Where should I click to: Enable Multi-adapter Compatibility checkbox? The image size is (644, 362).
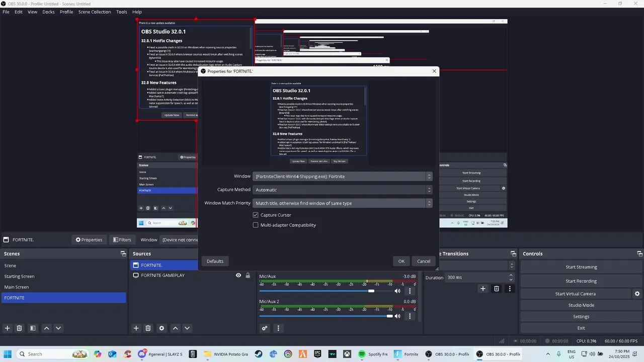click(x=256, y=225)
